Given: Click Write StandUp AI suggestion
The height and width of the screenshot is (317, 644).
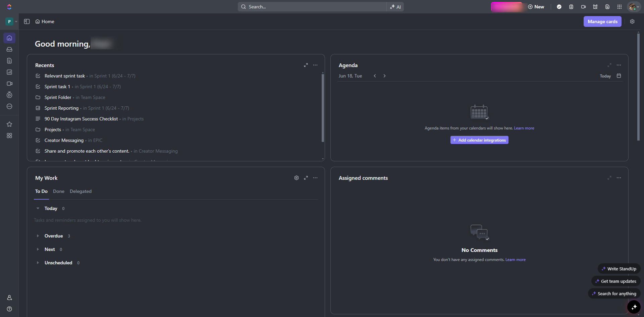Looking at the screenshot, I should pyautogui.click(x=619, y=269).
